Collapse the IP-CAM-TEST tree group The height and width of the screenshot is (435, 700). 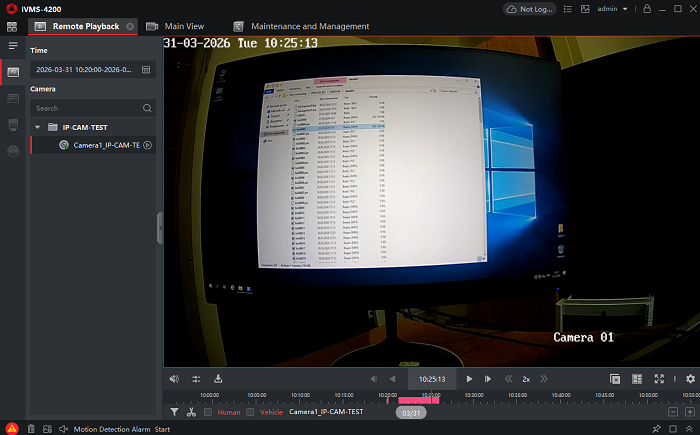[38, 128]
